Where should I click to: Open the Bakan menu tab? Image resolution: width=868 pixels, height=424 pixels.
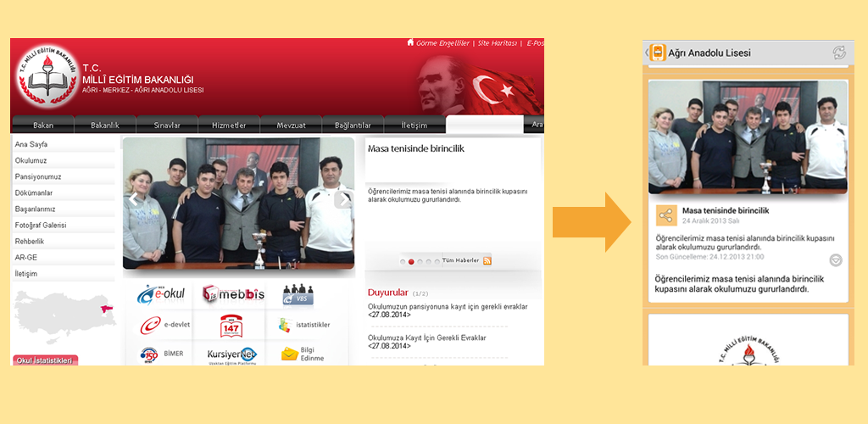tap(43, 126)
